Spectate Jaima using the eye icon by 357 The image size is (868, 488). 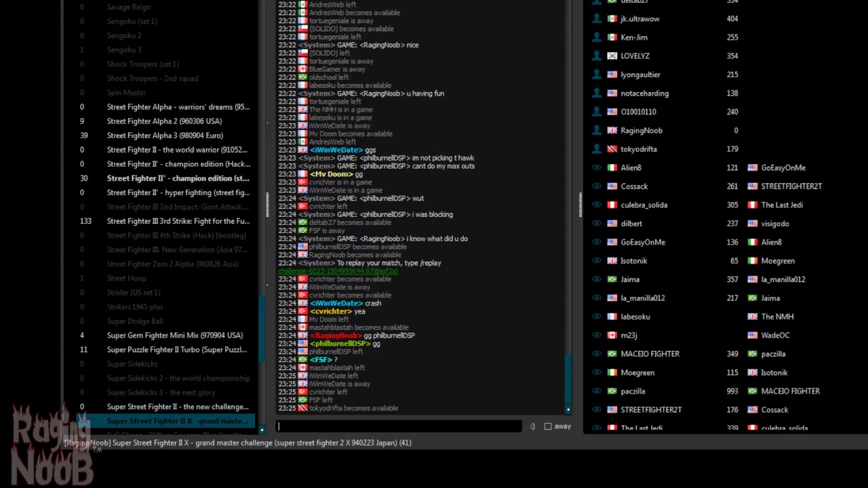point(597,279)
